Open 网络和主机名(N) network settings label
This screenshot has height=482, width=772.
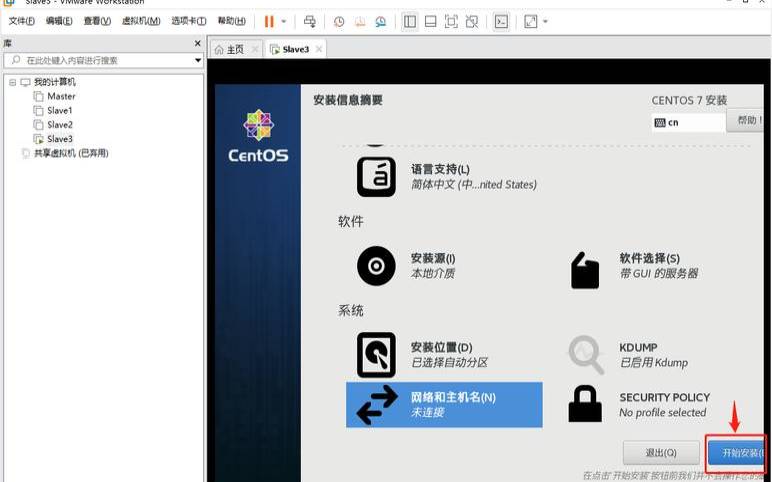(453, 397)
